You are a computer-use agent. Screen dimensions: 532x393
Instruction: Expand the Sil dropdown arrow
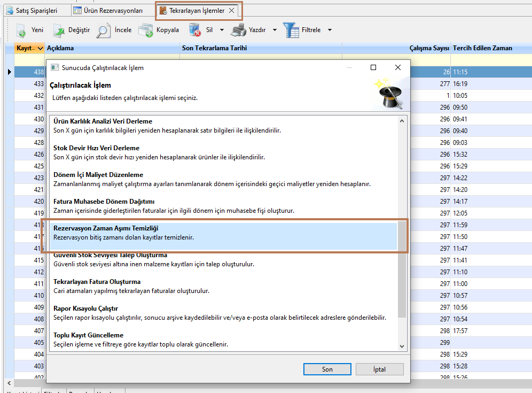[222, 30]
